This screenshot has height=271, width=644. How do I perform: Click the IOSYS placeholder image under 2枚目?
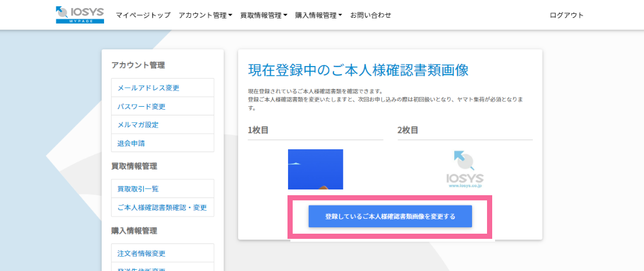(465, 169)
